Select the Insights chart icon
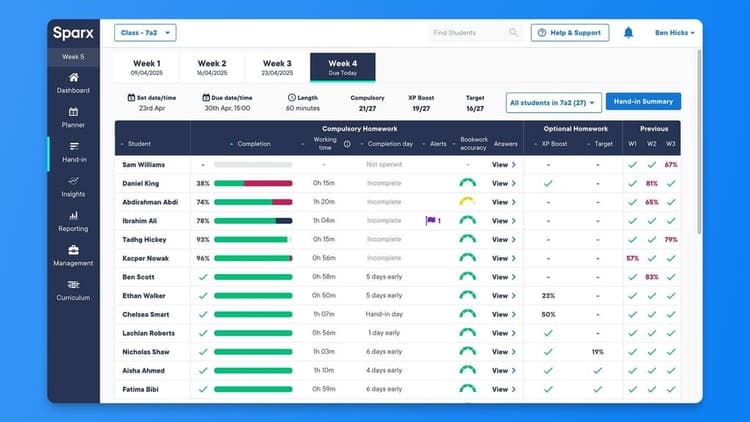The width and height of the screenshot is (750, 422). click(73, 181)
